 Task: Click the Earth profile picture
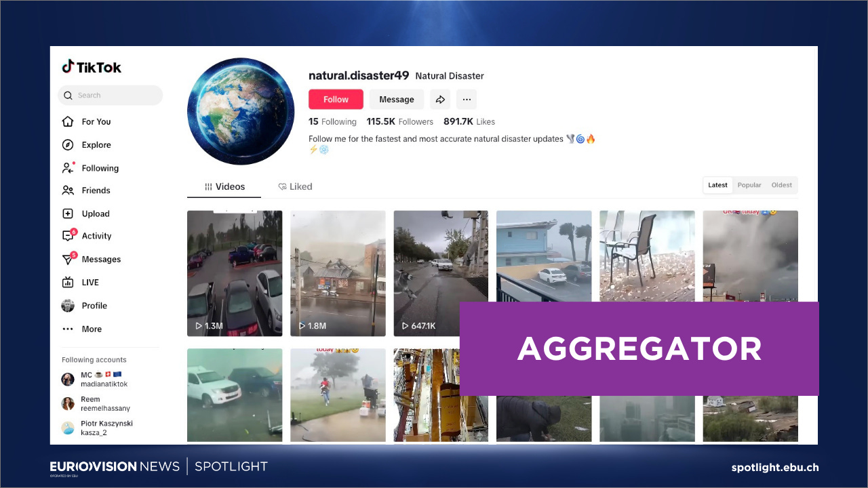241,111
